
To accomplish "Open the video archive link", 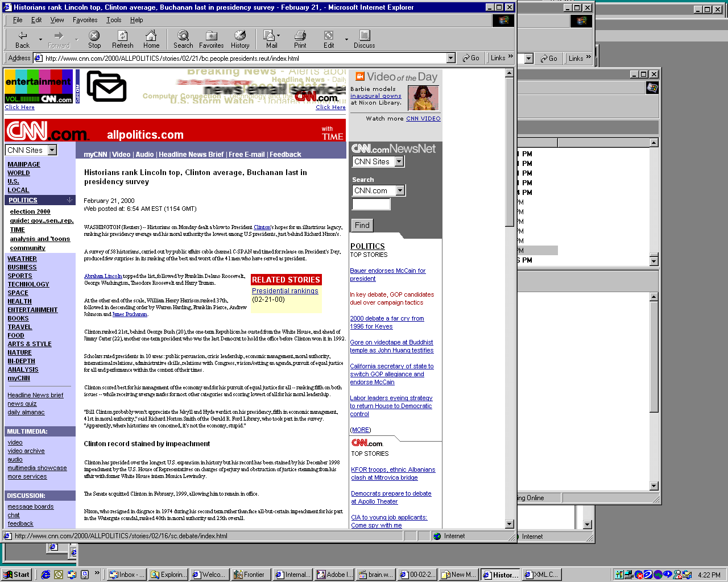I will [x=26, y=451].
